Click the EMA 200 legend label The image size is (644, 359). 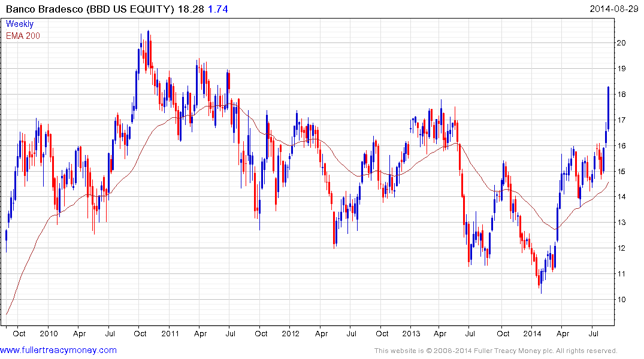23,36
